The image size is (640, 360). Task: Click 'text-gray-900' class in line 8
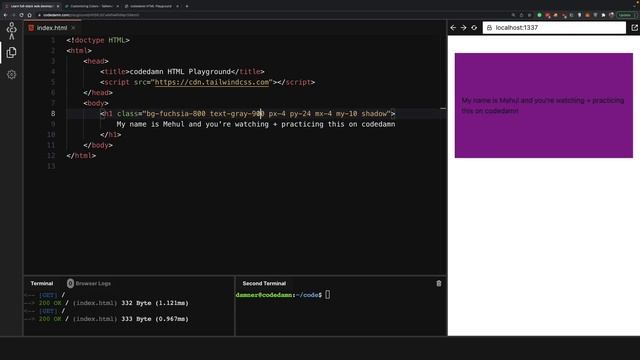[237, 113]
